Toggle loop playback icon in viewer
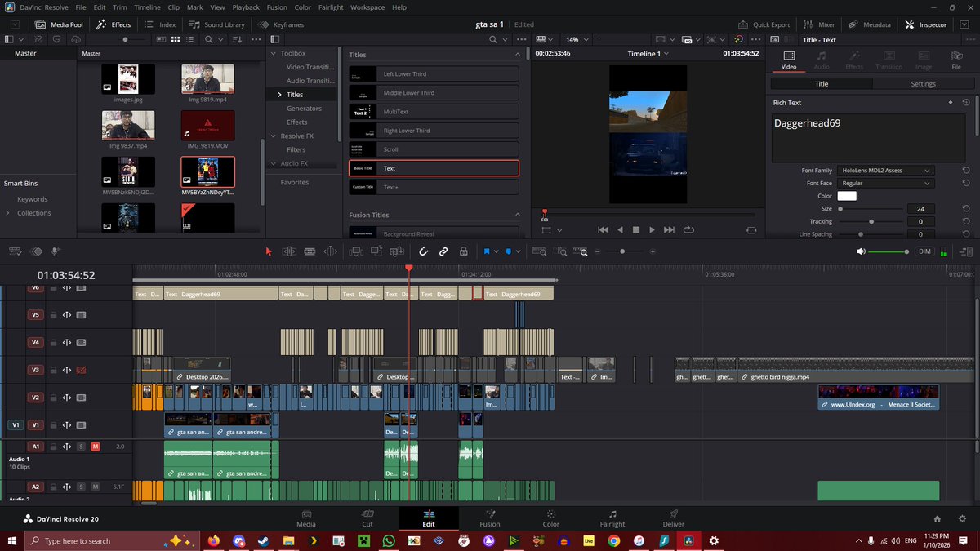 point(688,230)
